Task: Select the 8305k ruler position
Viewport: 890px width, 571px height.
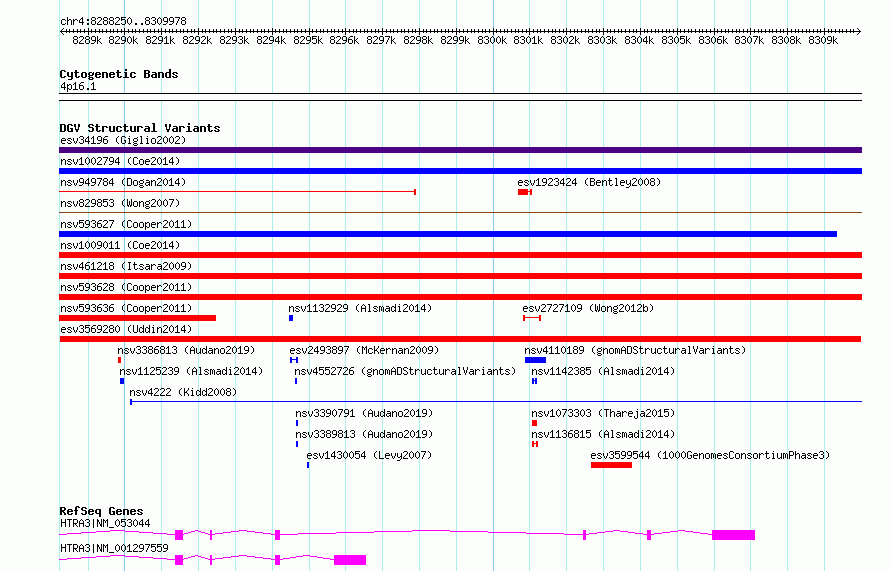Action: pyautogui.click(x=675, y=40)
